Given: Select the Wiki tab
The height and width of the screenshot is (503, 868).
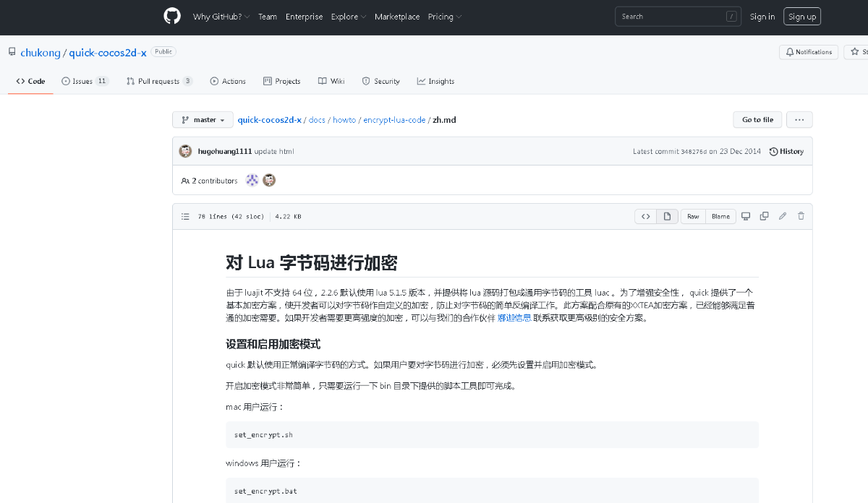Looking at the screenshot, I should (331, 81).
